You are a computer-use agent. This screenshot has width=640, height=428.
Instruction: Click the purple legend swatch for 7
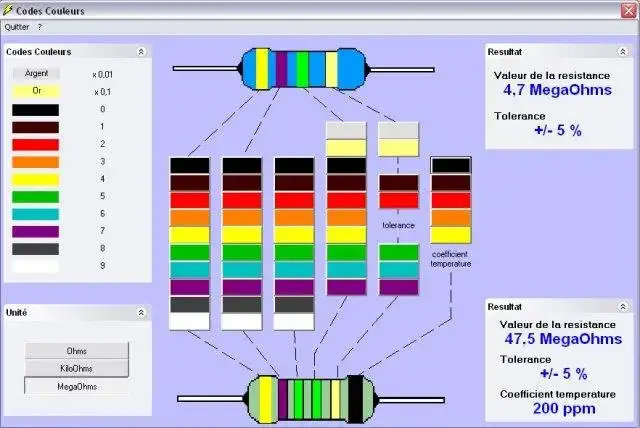click(x=36, y=232)
